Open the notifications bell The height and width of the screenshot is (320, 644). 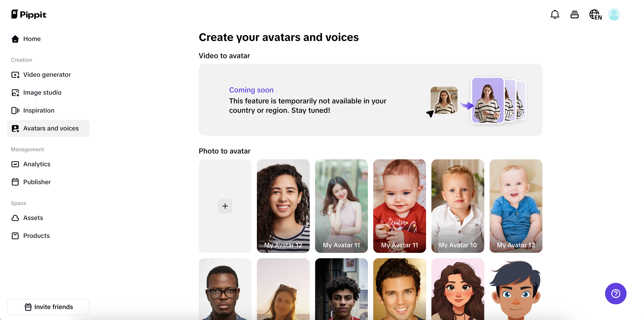[554, 15]
